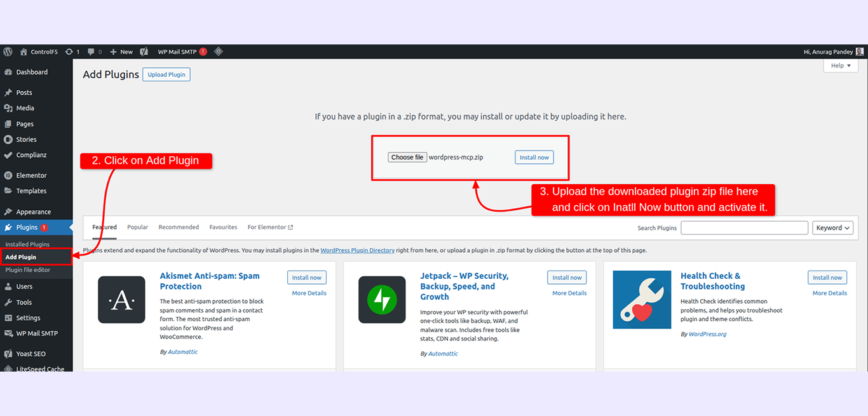The height and width of the screenshot is (416, 868).
Task: Click the Health Check & Troubleshooting title
Action: (x=712, y=281)
